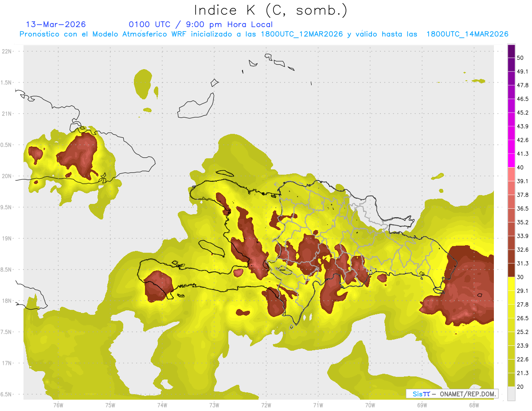Click the colorbar value "40"
This screenshot has height=411, width=532.
tap(520, 168)
